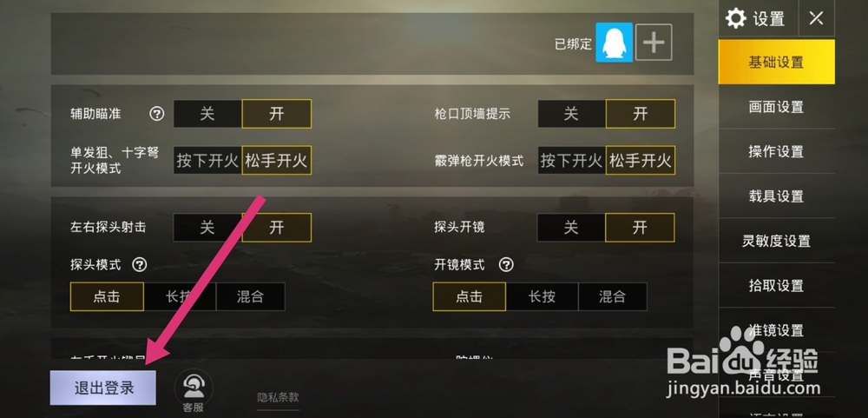
Task: Click the 辅助瞄准 help question mark
Action: click(156, 114)
